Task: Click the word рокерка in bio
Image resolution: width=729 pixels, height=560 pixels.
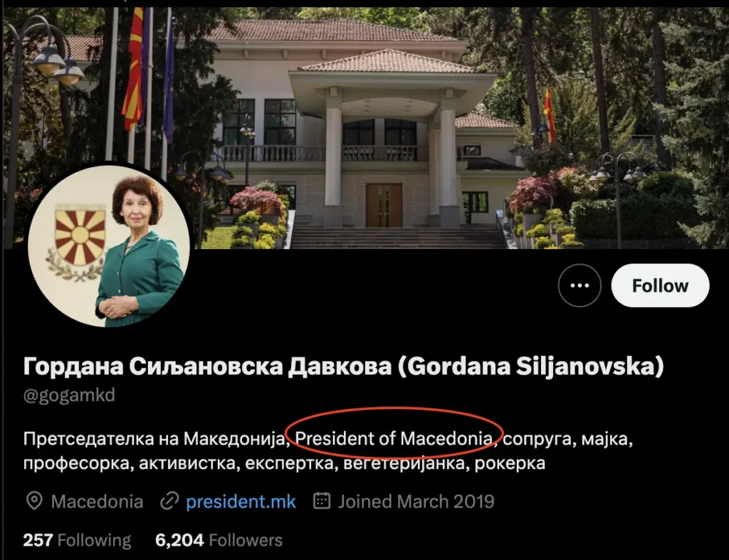Action: point(510,463)
